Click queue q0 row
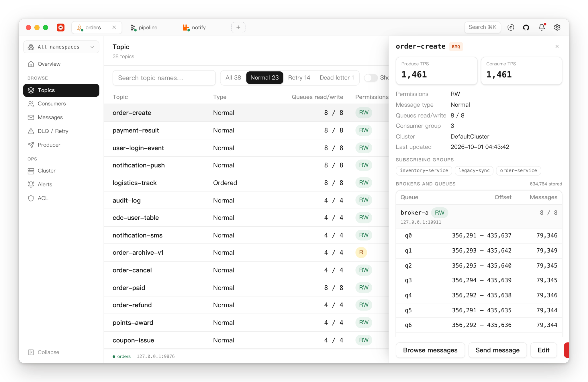Screen dimensions: 588x382 [479, 236]
